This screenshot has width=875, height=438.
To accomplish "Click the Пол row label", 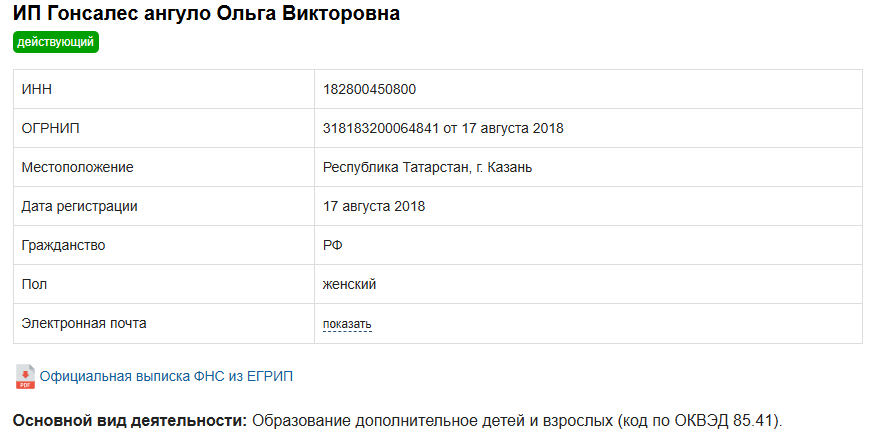I will click(x=34, y=284).
